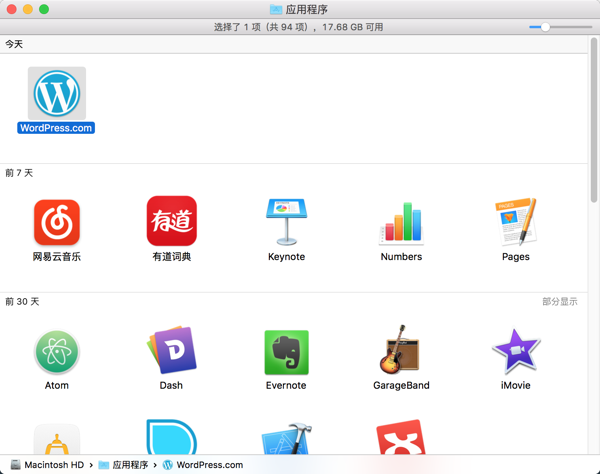
Task: Select the Evernote app icon
Action: pos(286,352)
